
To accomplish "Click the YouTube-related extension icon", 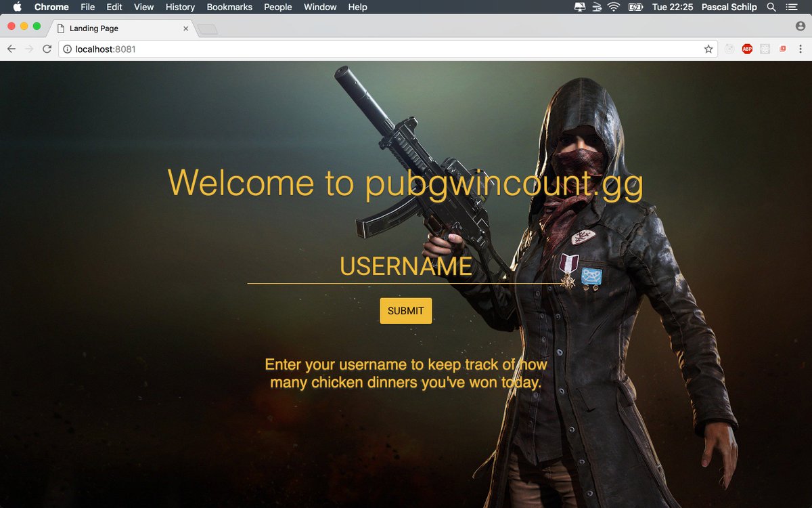I will coord(782,49).
